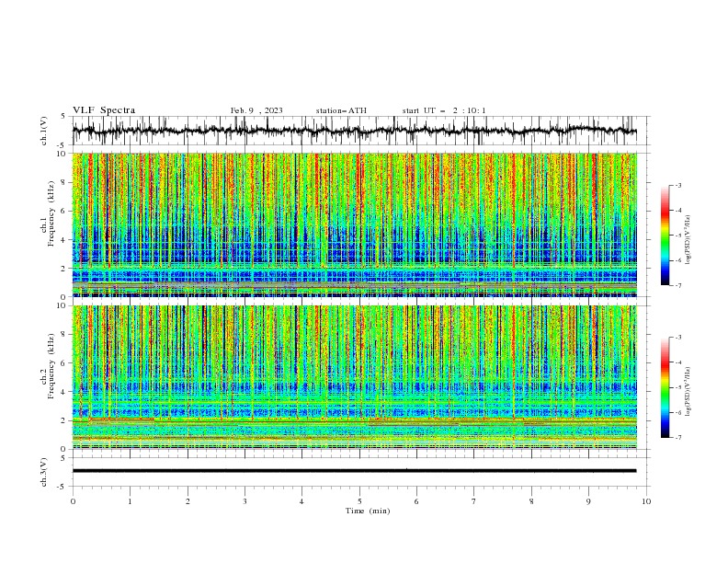Click time axis tick label "10" at far right
Image resolution: width=728 pixels, height=563 pixels.
tap(646, 501)
